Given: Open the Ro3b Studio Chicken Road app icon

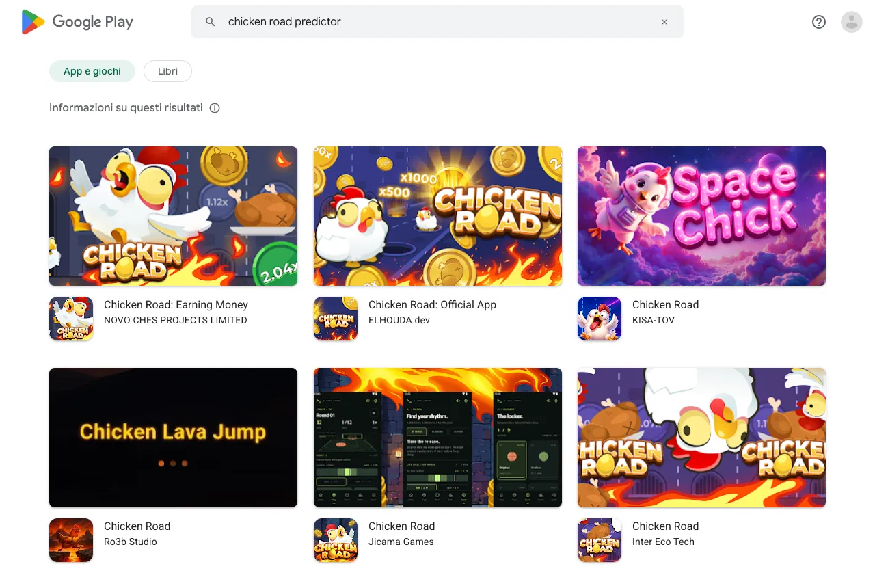Looking at the screenshot, I should (x=71, y=540).
